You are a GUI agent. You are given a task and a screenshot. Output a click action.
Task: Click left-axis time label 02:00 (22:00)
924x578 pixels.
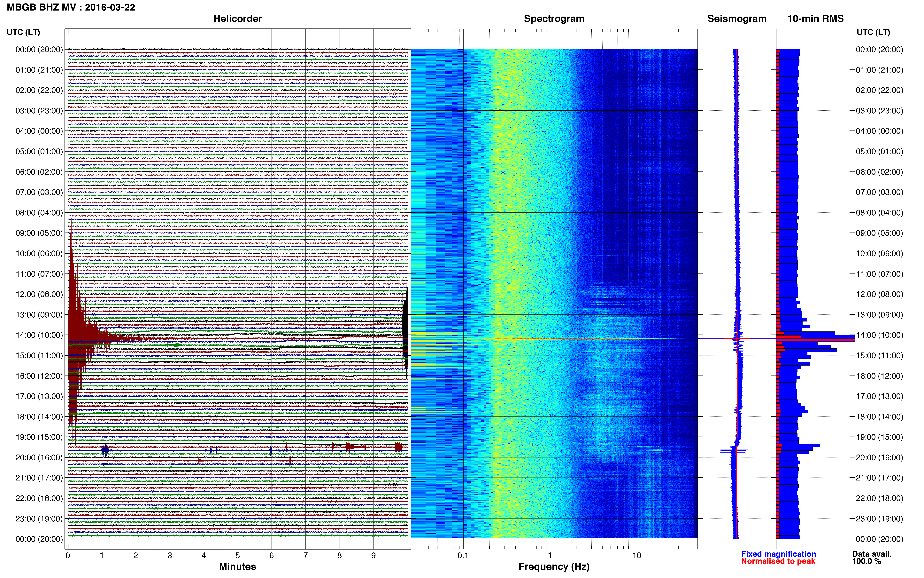(39, 90)
